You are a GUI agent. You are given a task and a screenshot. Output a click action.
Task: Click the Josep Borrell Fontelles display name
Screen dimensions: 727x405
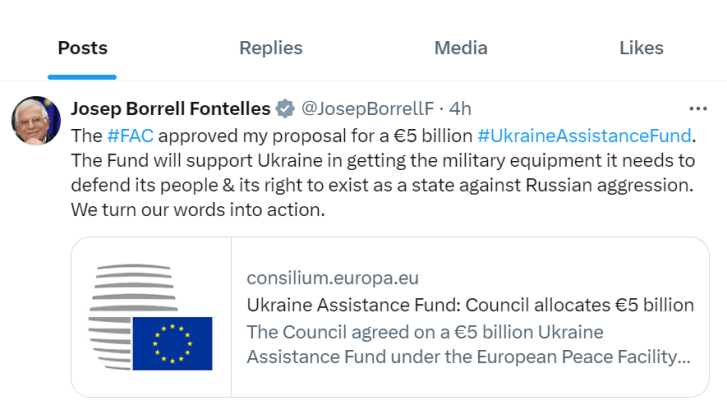point(170,108)
